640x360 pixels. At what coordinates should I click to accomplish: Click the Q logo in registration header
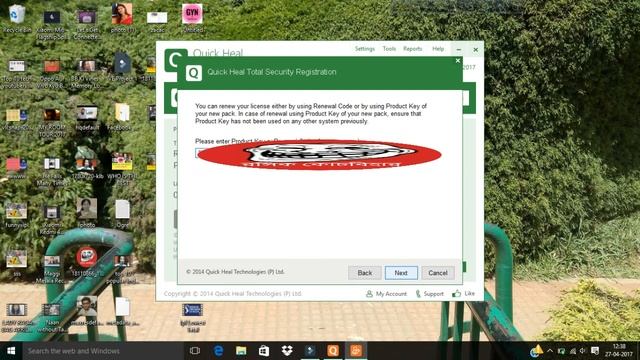[193, 73]
